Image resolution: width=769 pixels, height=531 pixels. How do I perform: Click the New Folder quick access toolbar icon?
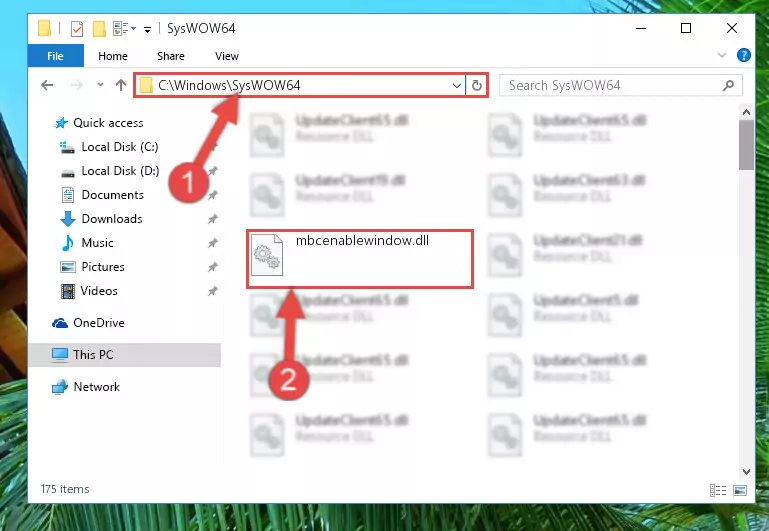pyautogui.click(x=99, y=29)
